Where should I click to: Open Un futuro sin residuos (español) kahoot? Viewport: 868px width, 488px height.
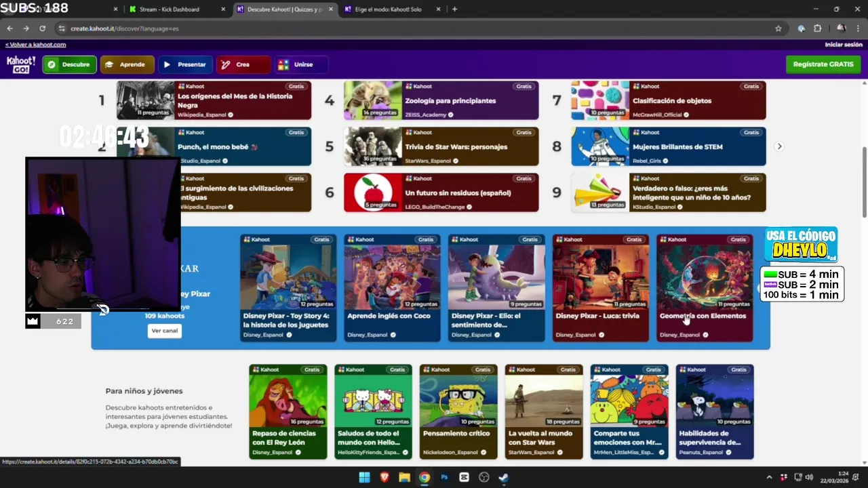pyautogui.click(x=441, y=192)
